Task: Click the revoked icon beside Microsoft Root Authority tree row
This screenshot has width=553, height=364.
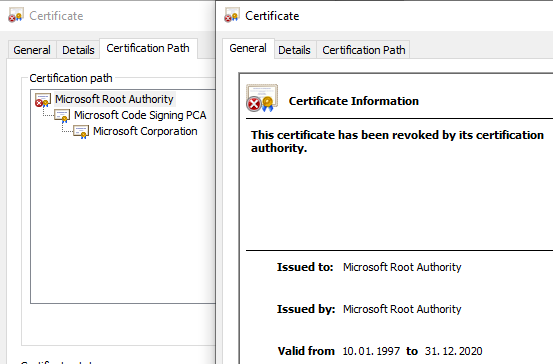Action: tap(43, 100)
